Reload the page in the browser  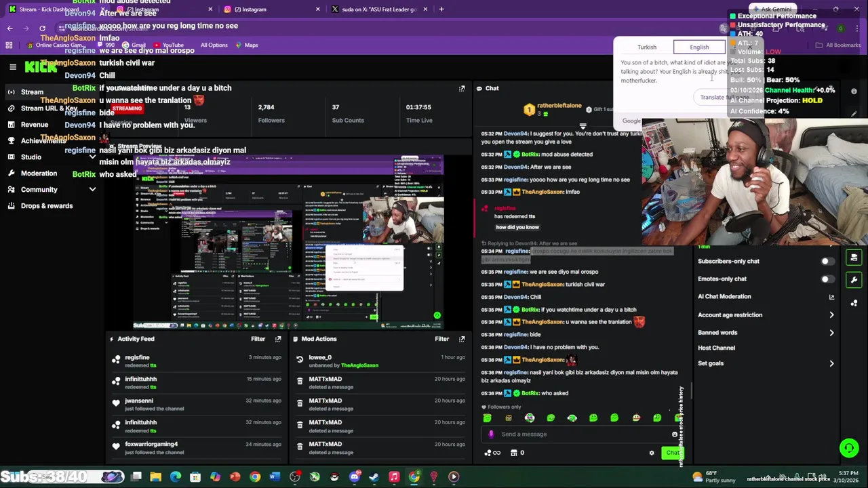click(x=42, y=28)
